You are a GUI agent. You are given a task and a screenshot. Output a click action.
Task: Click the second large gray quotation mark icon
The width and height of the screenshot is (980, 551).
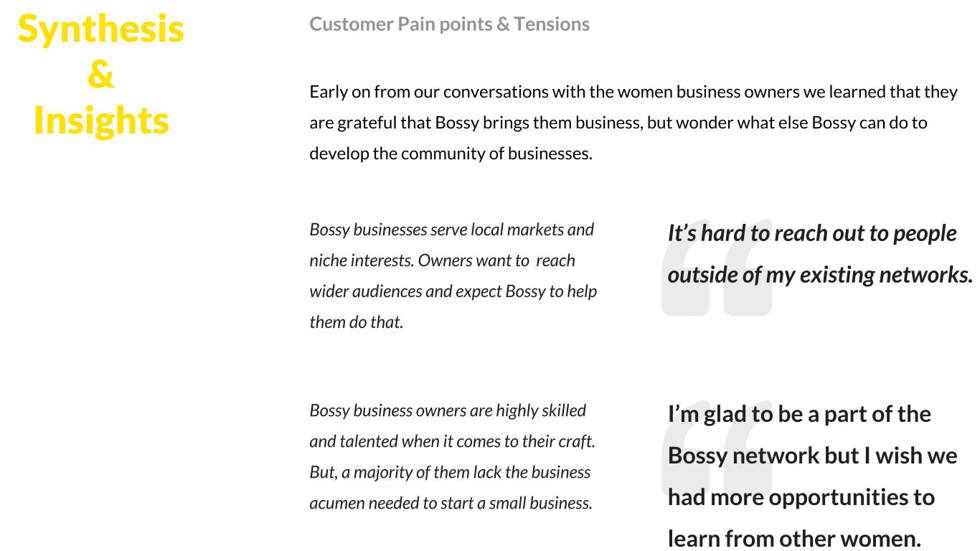pos(716,446)
